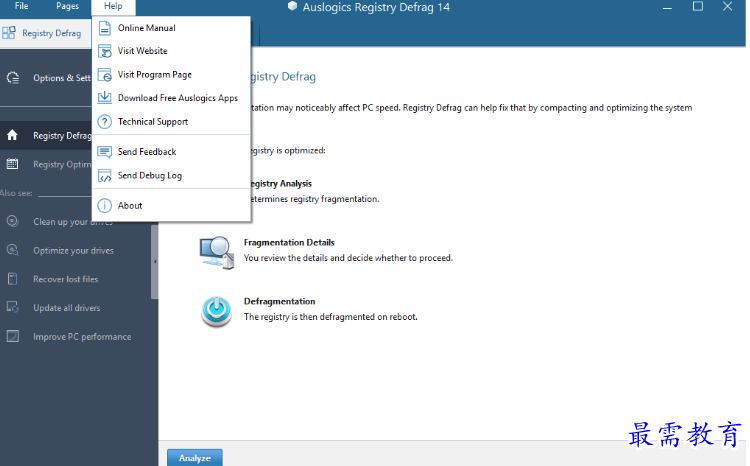Click the Update all drivers icon
The height and width of the screenshot is (466, 750).
tap(12, 307)
